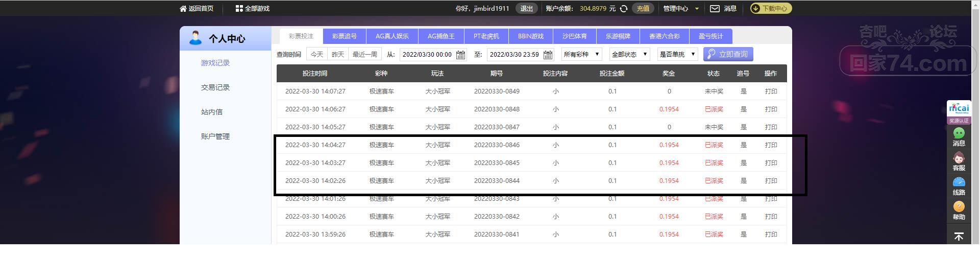Switch to 彩票投注 tab
This screenshot has height=280, width=980.
(301, 36)
